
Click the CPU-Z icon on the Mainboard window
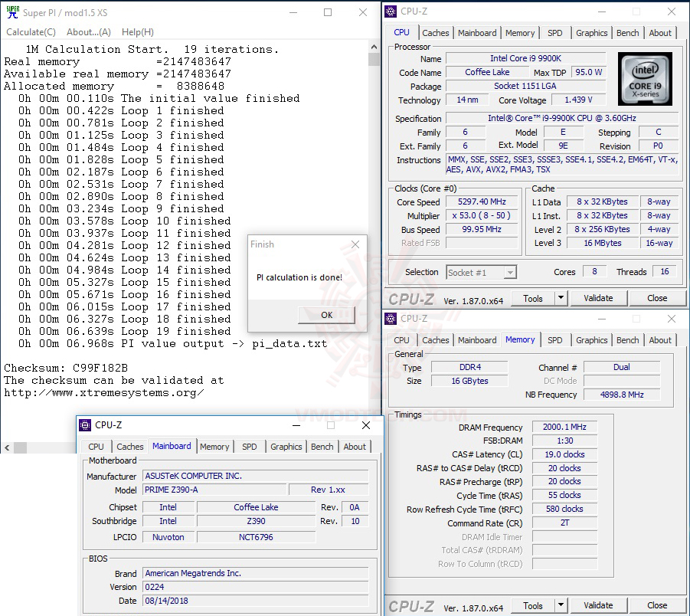click(87, 425)
